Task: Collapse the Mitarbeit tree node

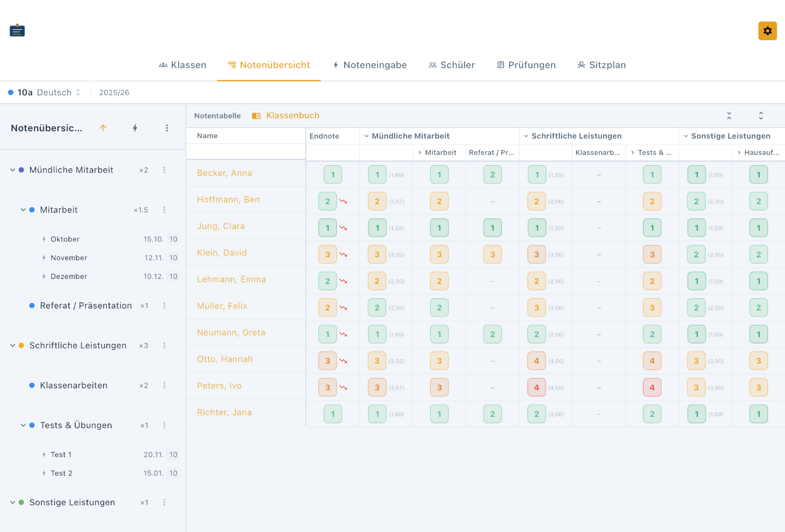Action: [x=23, y=210]
